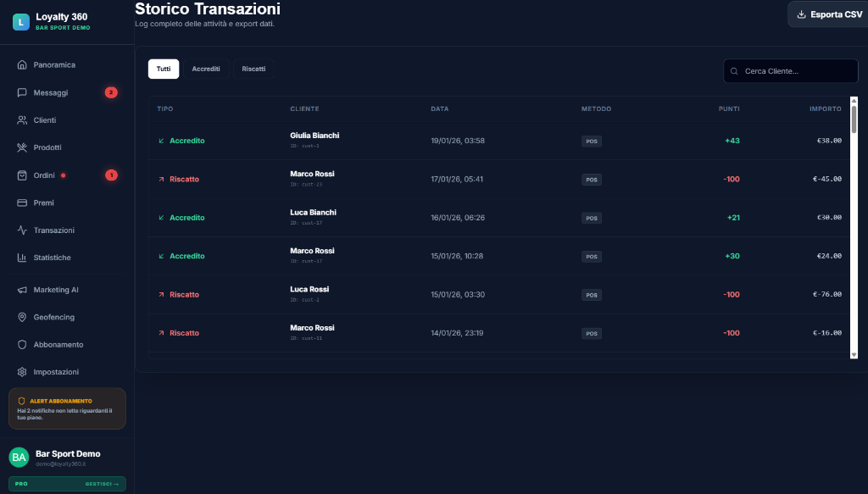Click the Marketing AI megaphone icon
Image resolution: width=868 pixels, height=494 pixels.
22,290
